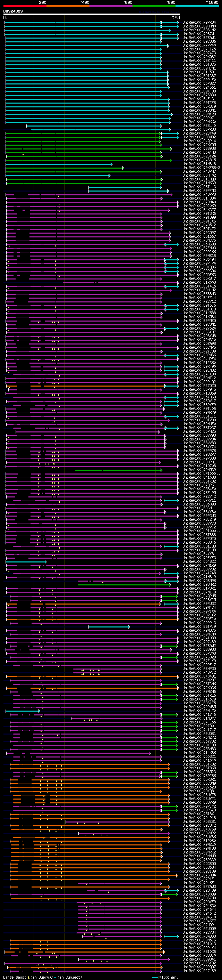Click hit label UniRef100_A7PP40

[x=199, y=45]
